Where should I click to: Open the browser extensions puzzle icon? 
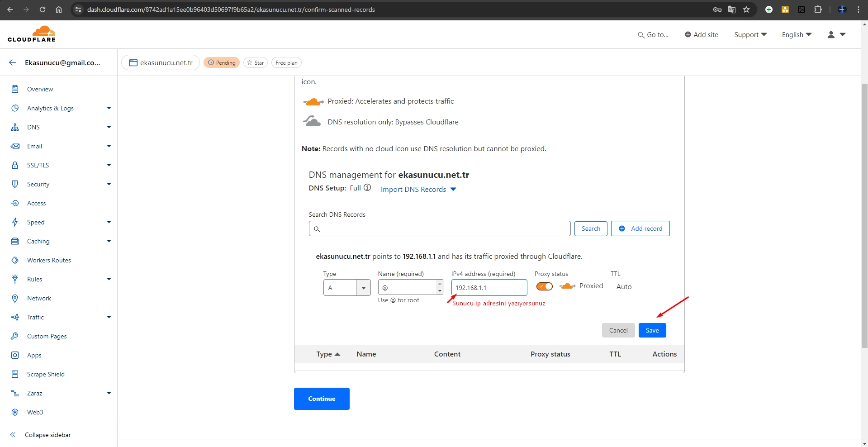818,10
